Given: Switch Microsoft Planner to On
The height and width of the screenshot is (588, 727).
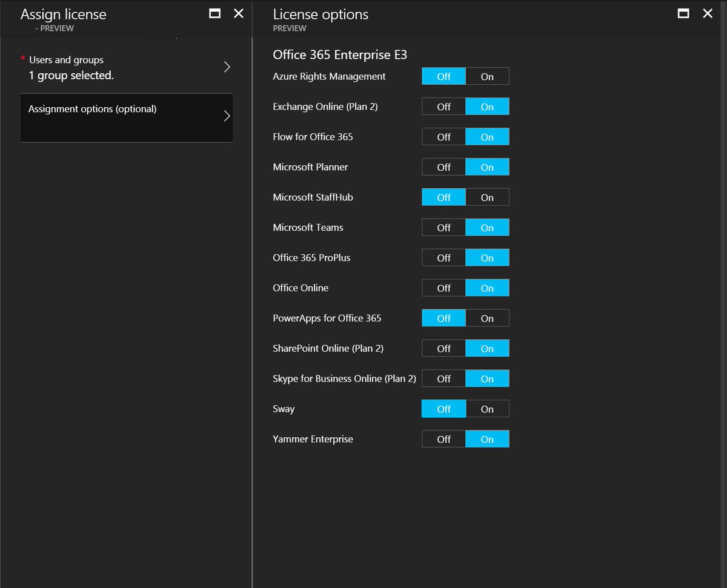Looking at the screenshot, I should point(488,167).
